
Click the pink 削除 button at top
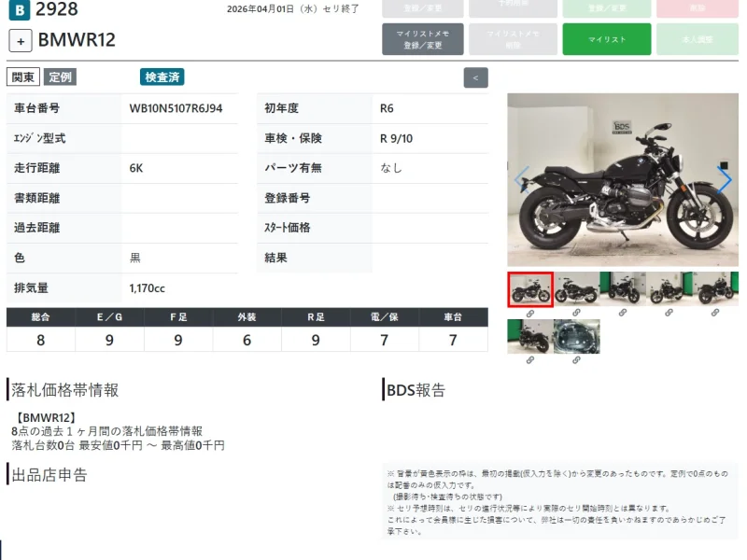[x=698, y=8]
